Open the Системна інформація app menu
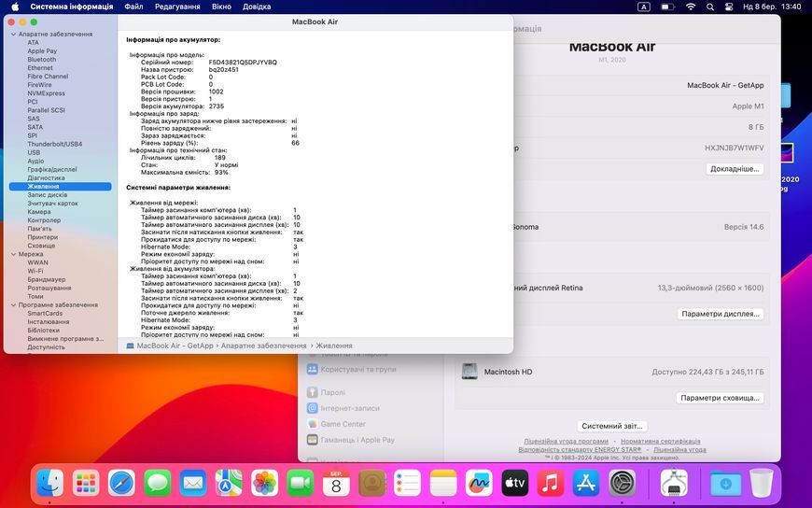The height and width of the screenshot is (508, 812). 72,7
